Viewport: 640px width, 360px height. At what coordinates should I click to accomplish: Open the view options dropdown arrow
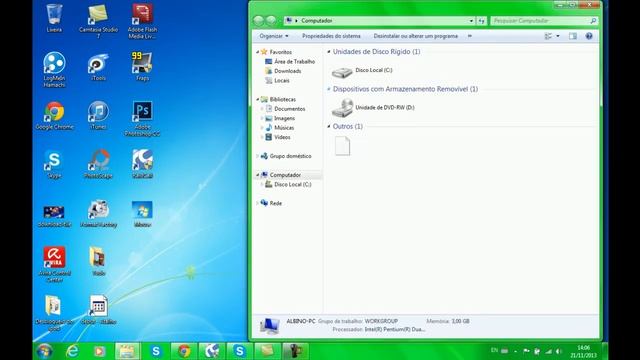coord(558,36)
